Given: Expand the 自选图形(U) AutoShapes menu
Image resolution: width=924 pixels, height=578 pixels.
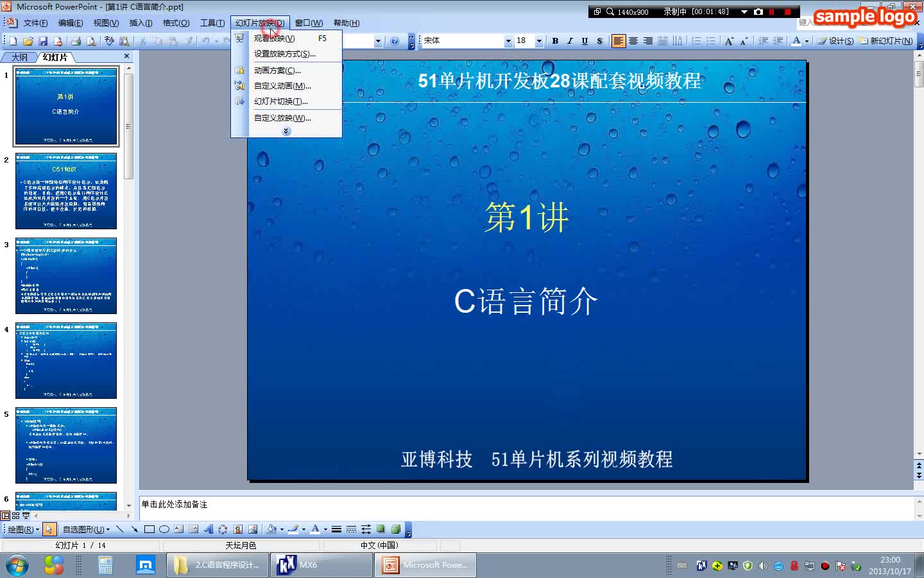Looking at the screenshot, I should pyautogui.click(x=86, y=529).
